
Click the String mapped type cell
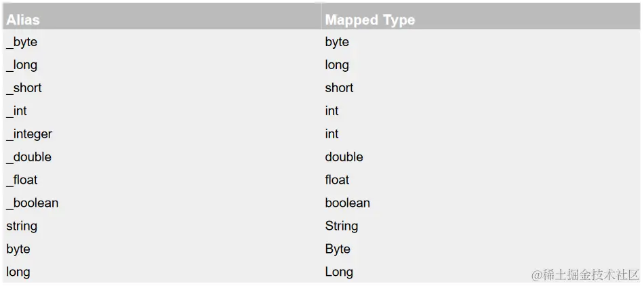pos(341,226)
